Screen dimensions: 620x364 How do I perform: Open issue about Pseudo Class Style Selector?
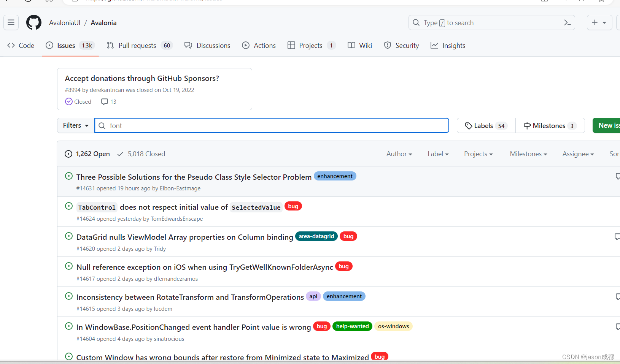194,177
